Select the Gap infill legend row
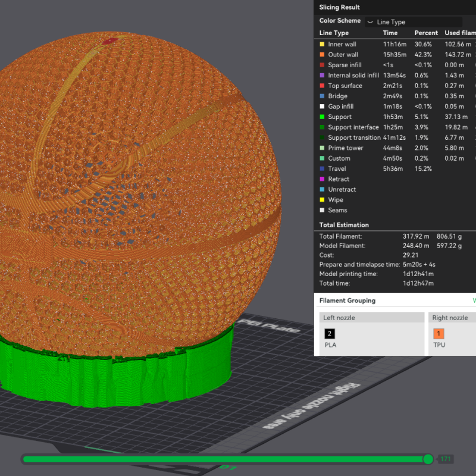 [x=340, y=107]
